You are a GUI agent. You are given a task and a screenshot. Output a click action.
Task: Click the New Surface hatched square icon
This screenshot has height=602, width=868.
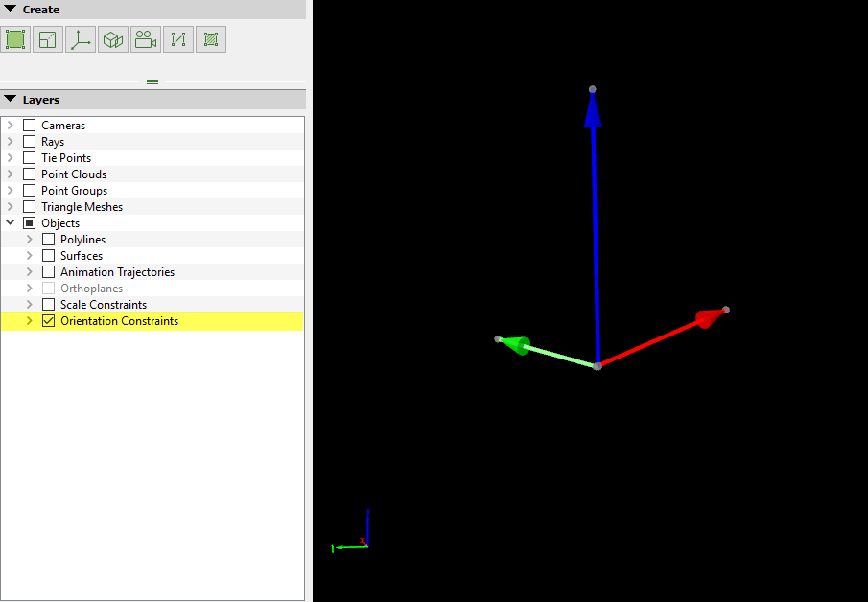click(211, 39)
